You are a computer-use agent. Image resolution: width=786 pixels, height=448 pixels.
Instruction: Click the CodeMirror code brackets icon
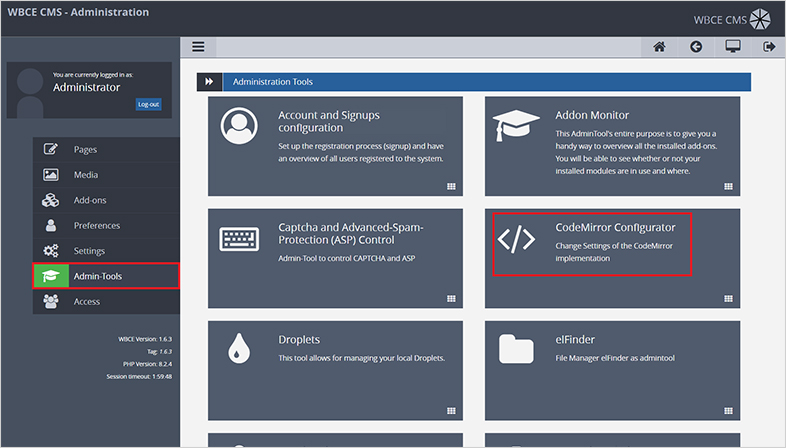click(x=516, y=239)
